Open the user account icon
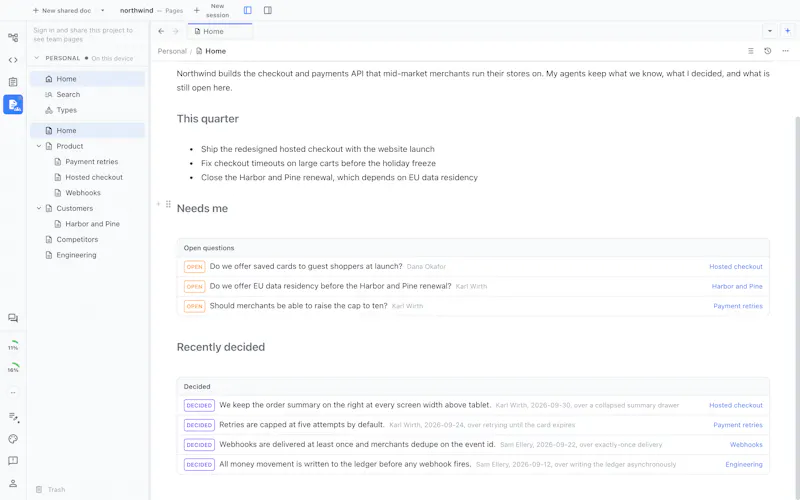The image size is (800, 500). tap(13, 483)
